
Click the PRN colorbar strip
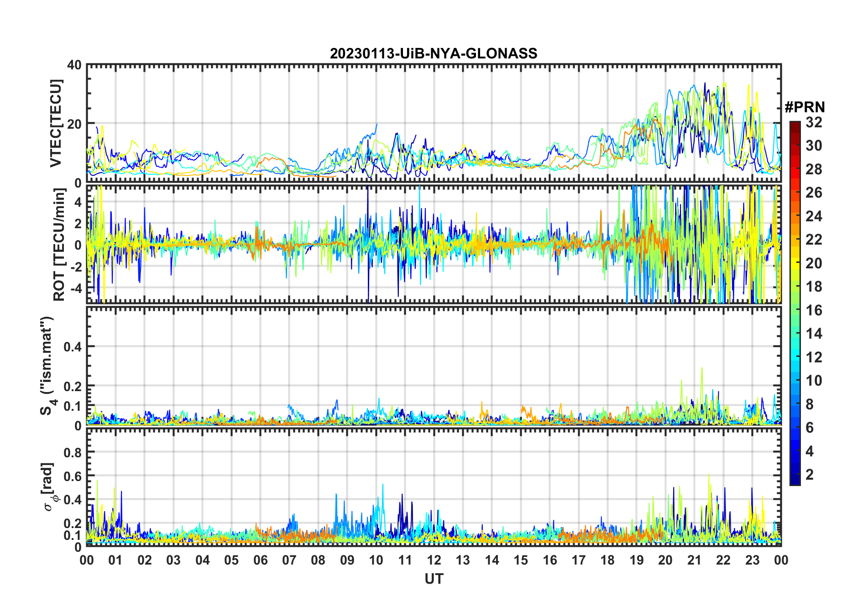(x=795, y=303)
